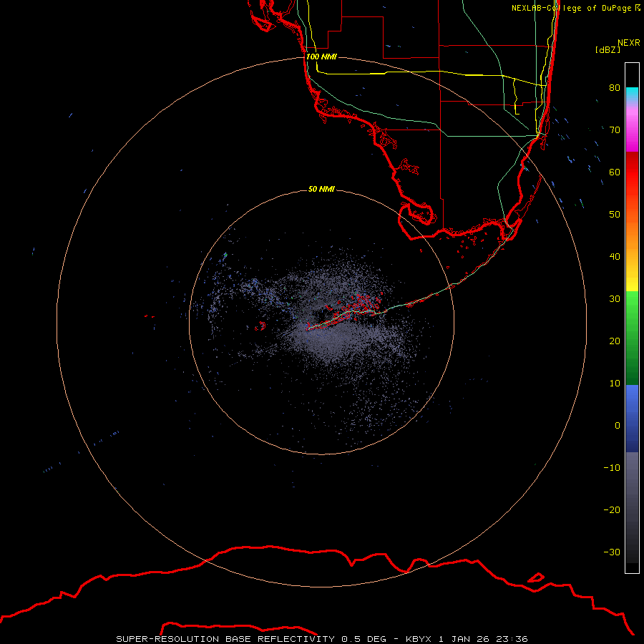Click the NEXLAB-College of DuPage credit text

571,8
